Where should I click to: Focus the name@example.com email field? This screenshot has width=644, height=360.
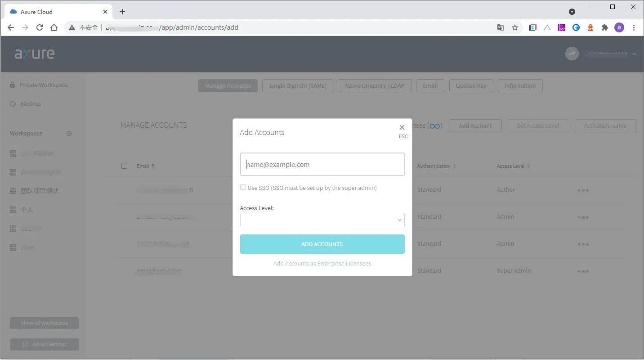[x=322, y=165]
